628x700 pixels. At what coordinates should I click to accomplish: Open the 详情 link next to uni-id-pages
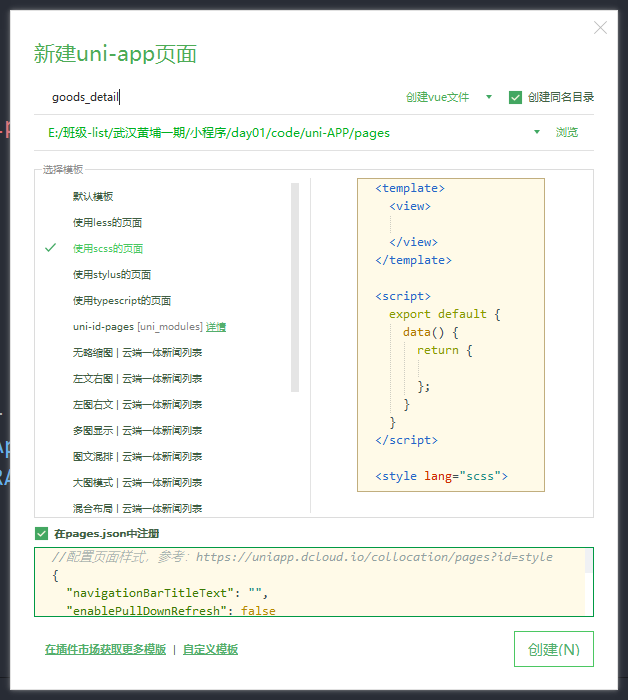(216, 327)
